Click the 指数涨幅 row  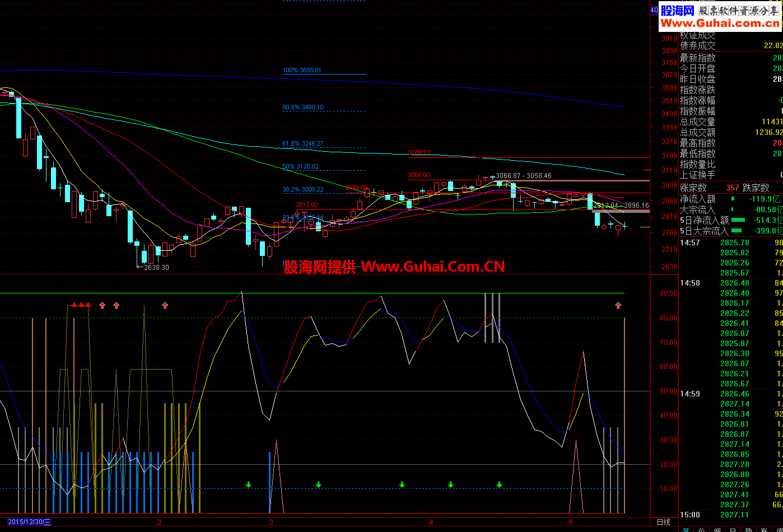click(731, 100)
